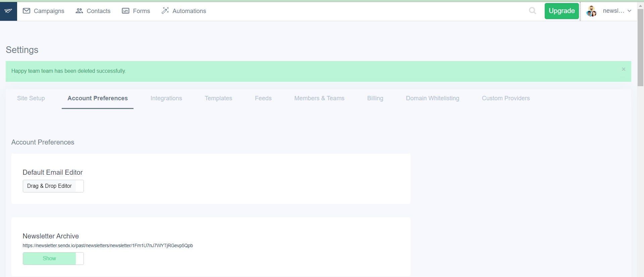Open search via magnifier icon
This screenshot has width=644, height=277.
pos(532,11)
